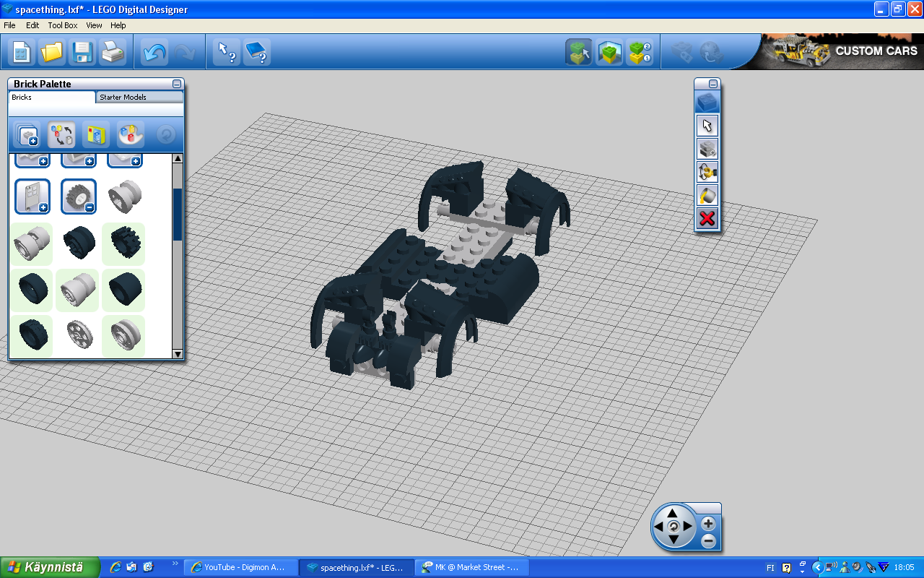This screenshot has height=578, width=924.
Task: Launch Internet Explorer from the quick launch bar
Action: pyautogui.click(x=115, y=567)
